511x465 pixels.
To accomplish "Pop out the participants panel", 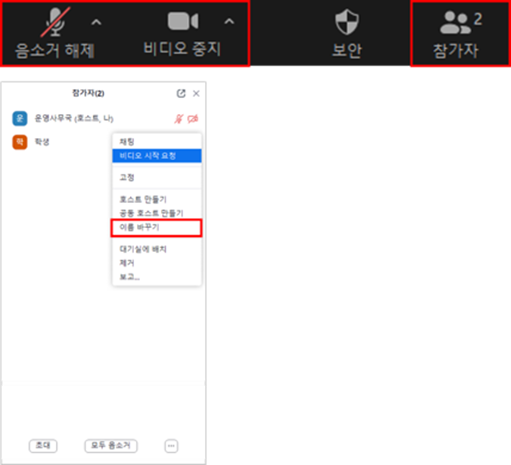I will (x=181, y=93).
